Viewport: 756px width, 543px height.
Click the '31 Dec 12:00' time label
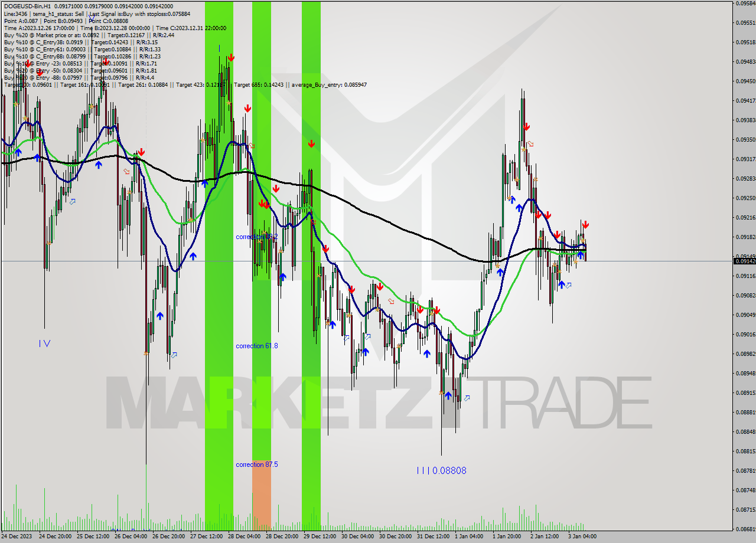434,537
